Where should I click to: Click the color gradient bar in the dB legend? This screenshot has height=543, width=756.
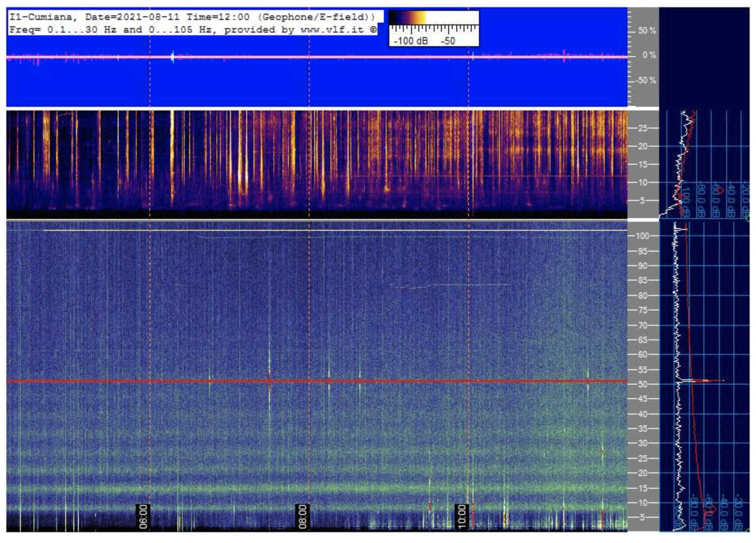point(434,18)
